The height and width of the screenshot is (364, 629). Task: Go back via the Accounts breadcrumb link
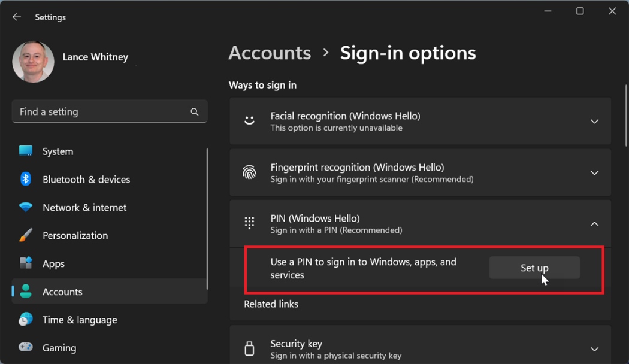tap(270, 53)
